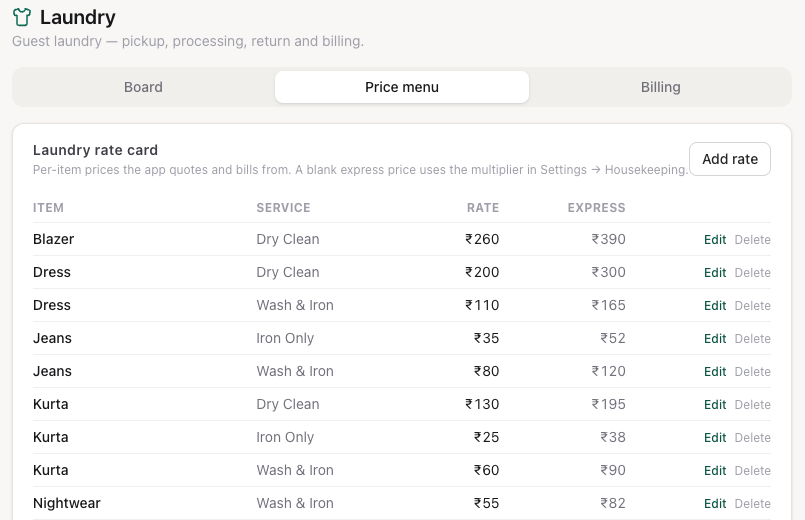Delete the Dress Dry Clean rate
The image size is (805, 520).
pyautogui.click(x=753, y=273)
